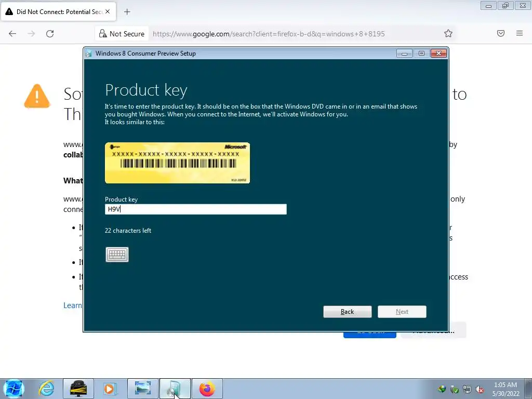This screenshot has height=399, width=532.
Task: Close the Firefox window
Action: [523, 5]
